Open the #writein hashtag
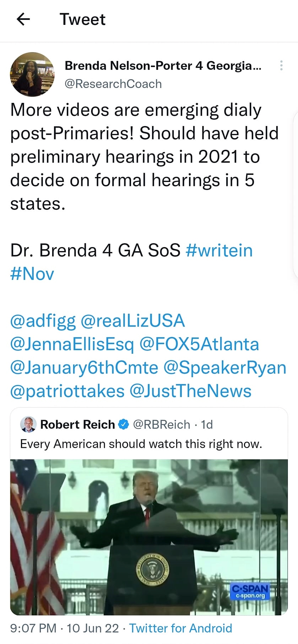The height and width of the screenshot is (644, 298). tap(219, 251)
